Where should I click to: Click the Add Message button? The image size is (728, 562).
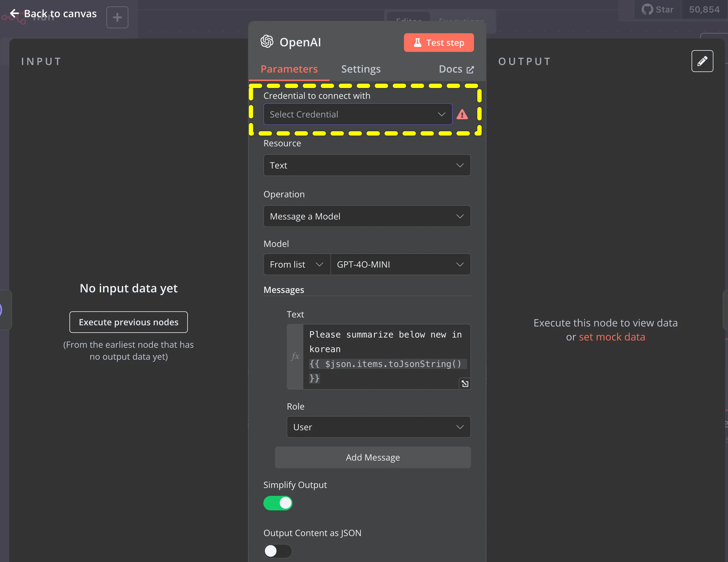(x=373, y=457)
